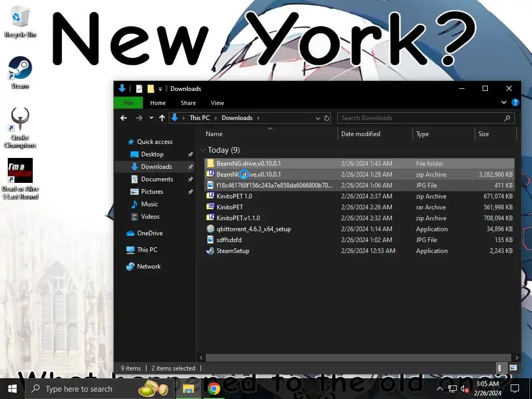Screen dimensions: 532x399
Task: Open Explorer help via the question mark icon
Action: pyautogui.click(x=515, y=102)
